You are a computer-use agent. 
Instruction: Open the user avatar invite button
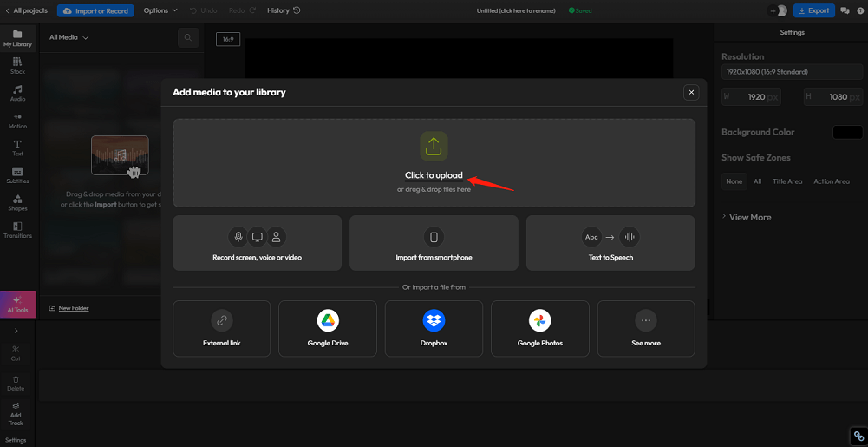click(777, 10)
